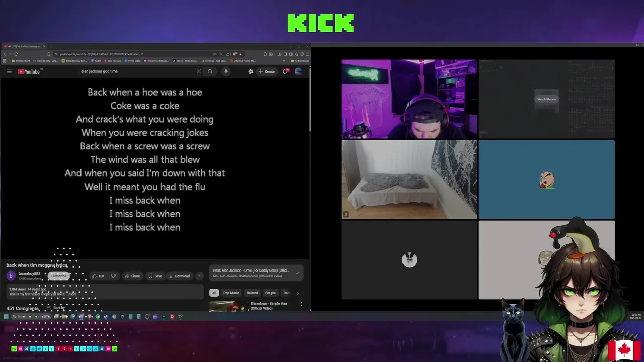Go to the YouTube home logo
The width and height of the screenshot is (644, 362).
pos(29,71)
